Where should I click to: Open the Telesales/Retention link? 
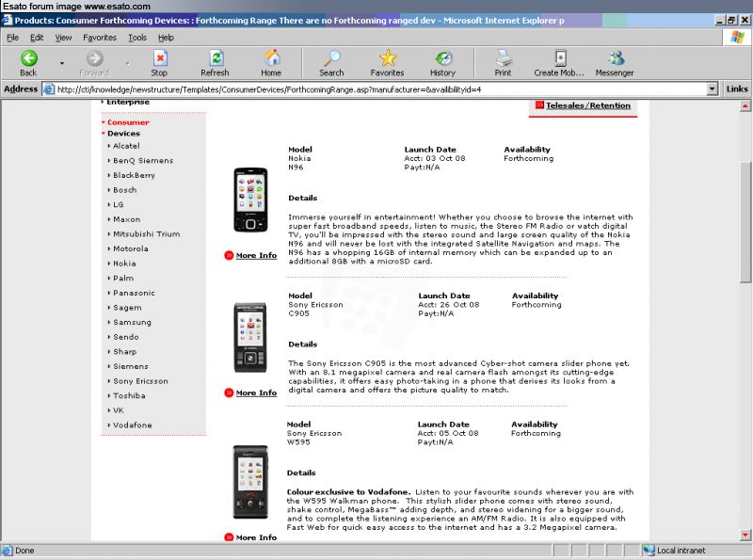pyautogui.click(x=587, y=105)
